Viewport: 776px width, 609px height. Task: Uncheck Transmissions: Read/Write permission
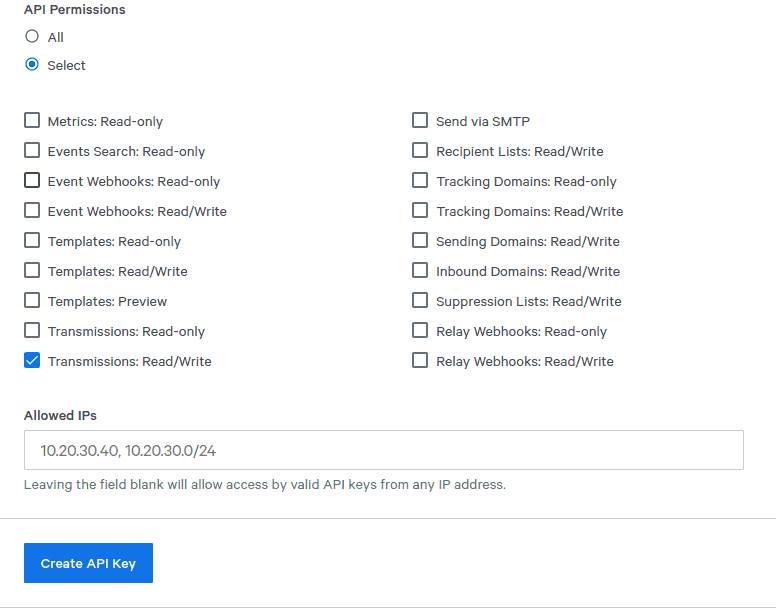(x=32, y=361)
